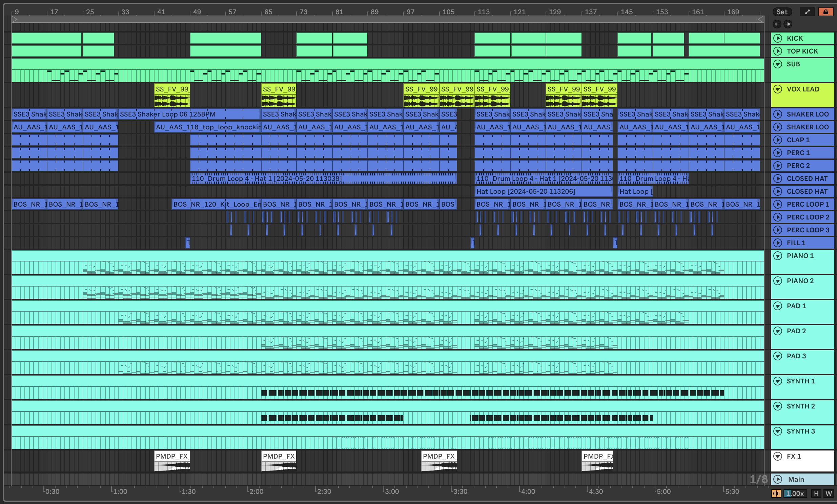Image resolution: width=837 pixels, height=504 pixels.
Task: Click the Main track's play icon
Action: click(778, 479)
